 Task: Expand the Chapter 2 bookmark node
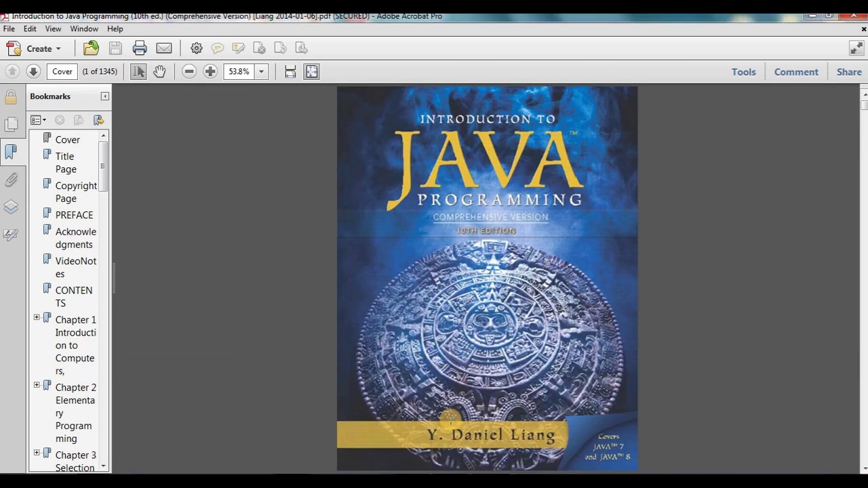pos(37,385)
